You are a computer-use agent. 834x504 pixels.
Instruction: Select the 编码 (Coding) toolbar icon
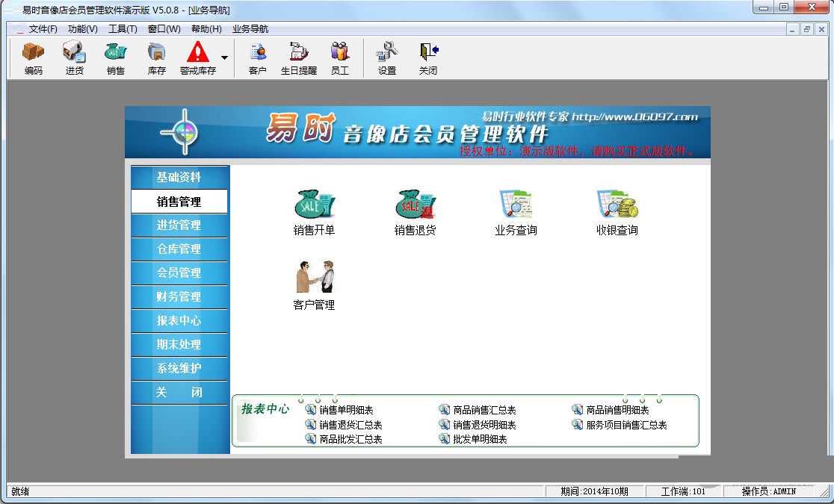click(33, 57)
